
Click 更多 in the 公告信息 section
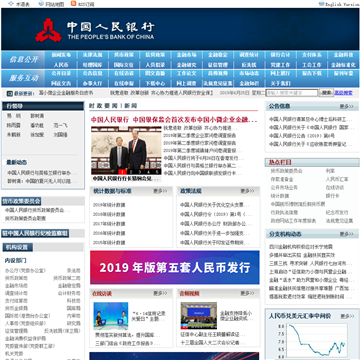(347, 107)
